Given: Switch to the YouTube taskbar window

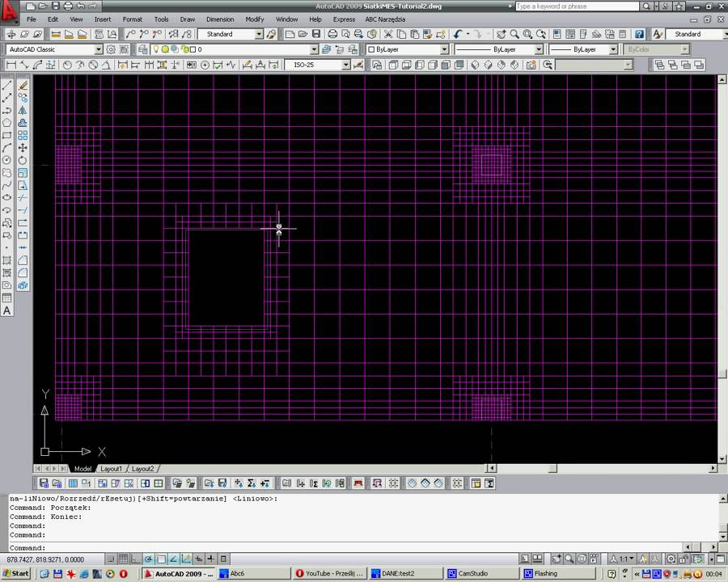Looking at the screenshot, I should click(x=330, y=574).
